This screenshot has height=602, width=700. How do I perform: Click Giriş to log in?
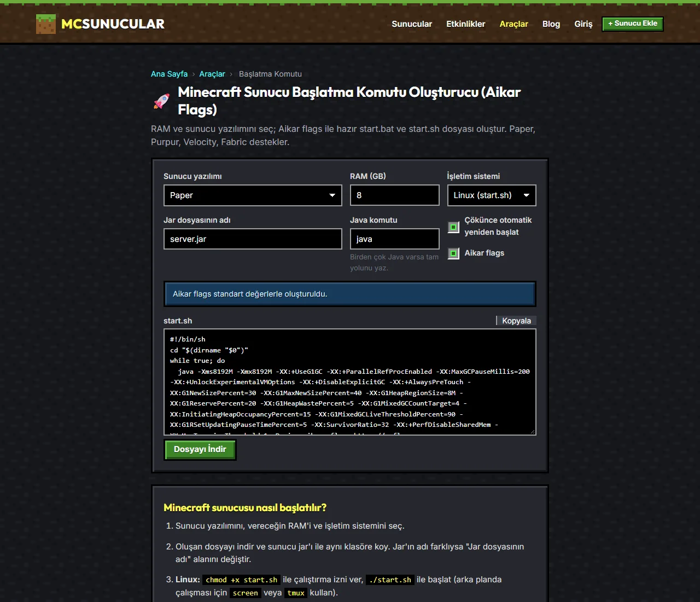pos(584,24)
